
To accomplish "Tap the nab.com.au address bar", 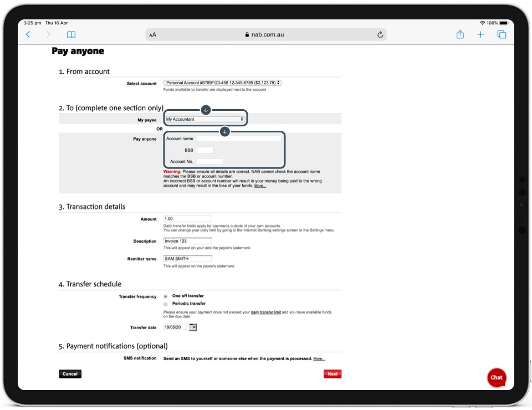I will pos(264,34).
